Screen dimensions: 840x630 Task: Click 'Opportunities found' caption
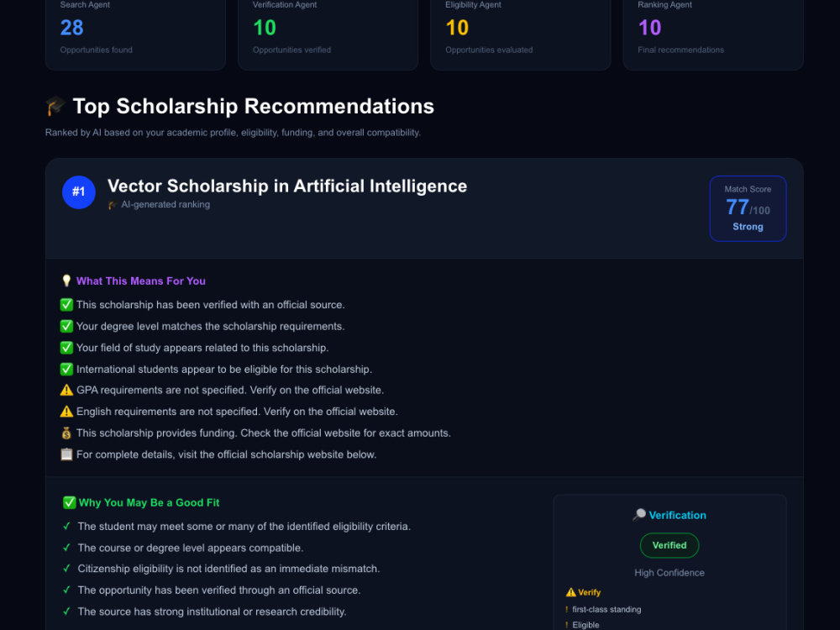click(97, 50)
